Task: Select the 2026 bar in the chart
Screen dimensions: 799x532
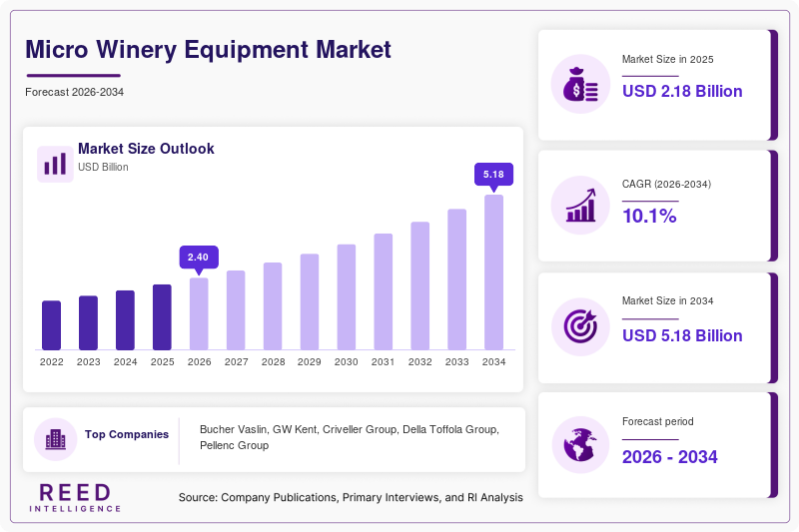Action: point(199,313)
